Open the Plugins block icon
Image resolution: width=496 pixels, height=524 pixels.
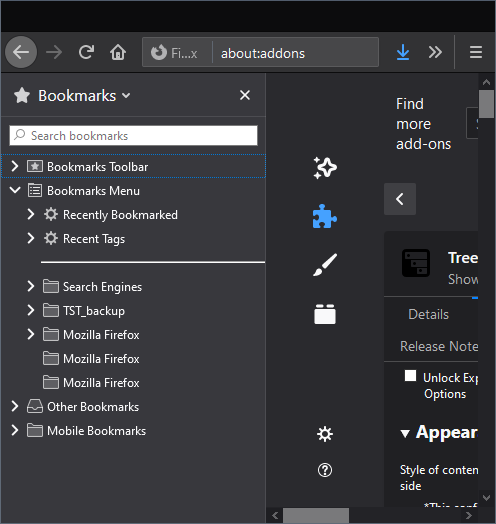click(x=325, y=314)
